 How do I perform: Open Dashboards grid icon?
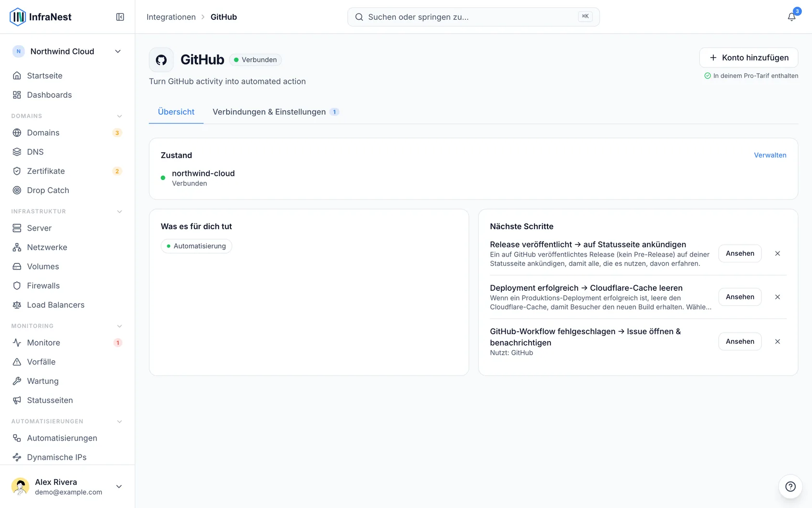tap(17, 95)
